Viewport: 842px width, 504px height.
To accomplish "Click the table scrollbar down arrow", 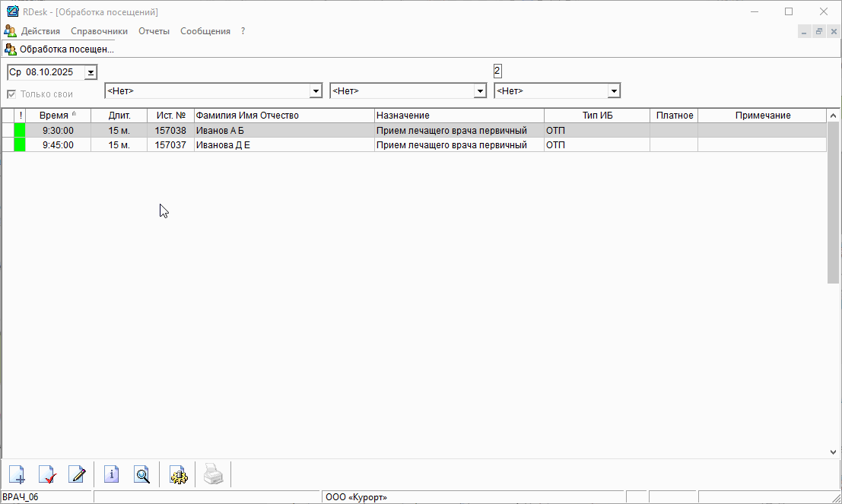I will point(833,452).
